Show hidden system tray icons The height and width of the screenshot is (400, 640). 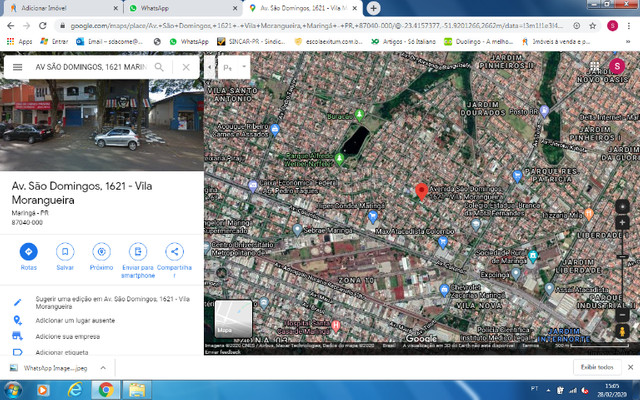pyautogui.click(x=548, y=390)
